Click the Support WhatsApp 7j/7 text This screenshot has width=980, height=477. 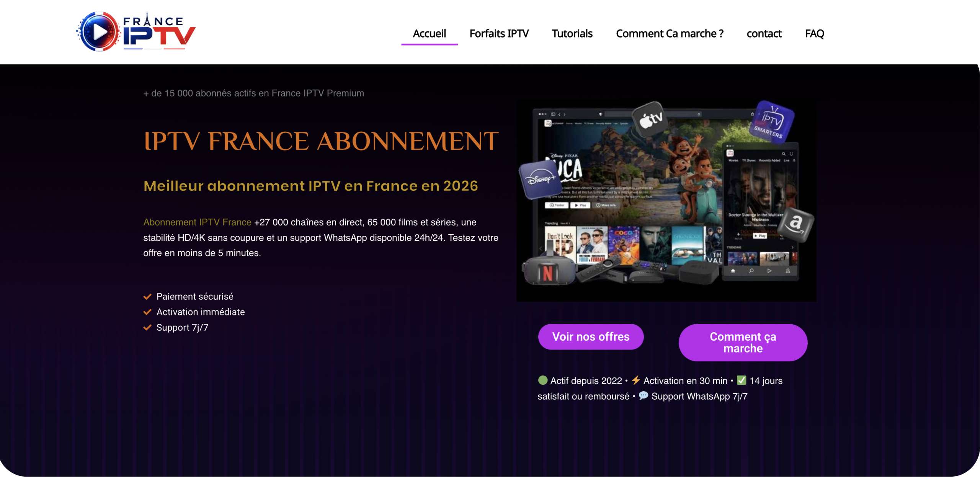(x=699, y=396)
